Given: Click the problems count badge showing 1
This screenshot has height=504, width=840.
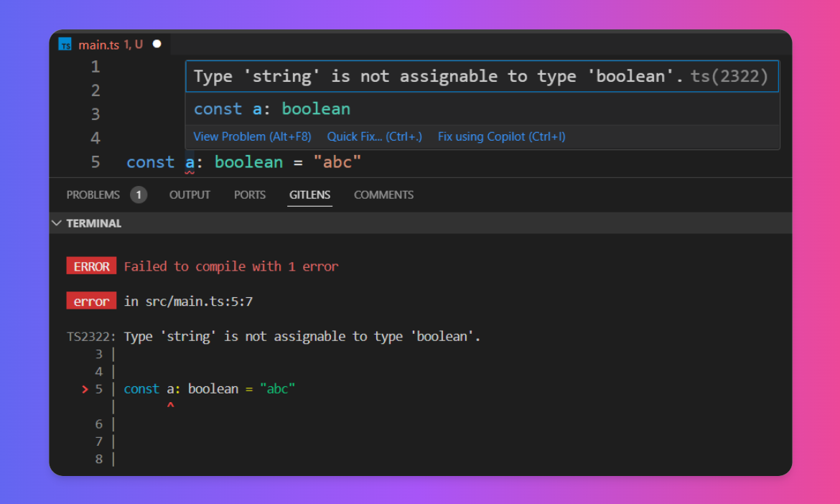Looking at the screenshot, I should [139, 195].
